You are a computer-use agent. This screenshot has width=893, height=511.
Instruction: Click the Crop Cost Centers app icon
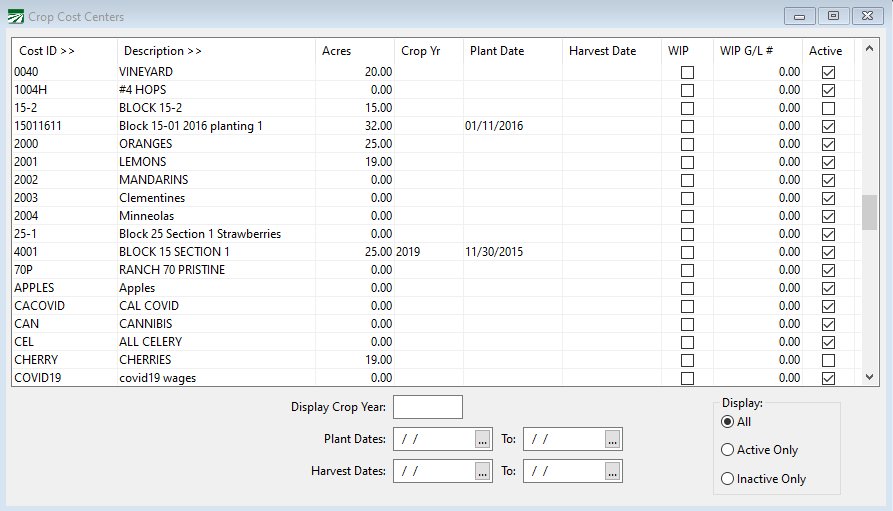pyautogui.click(x=15, y=17)
